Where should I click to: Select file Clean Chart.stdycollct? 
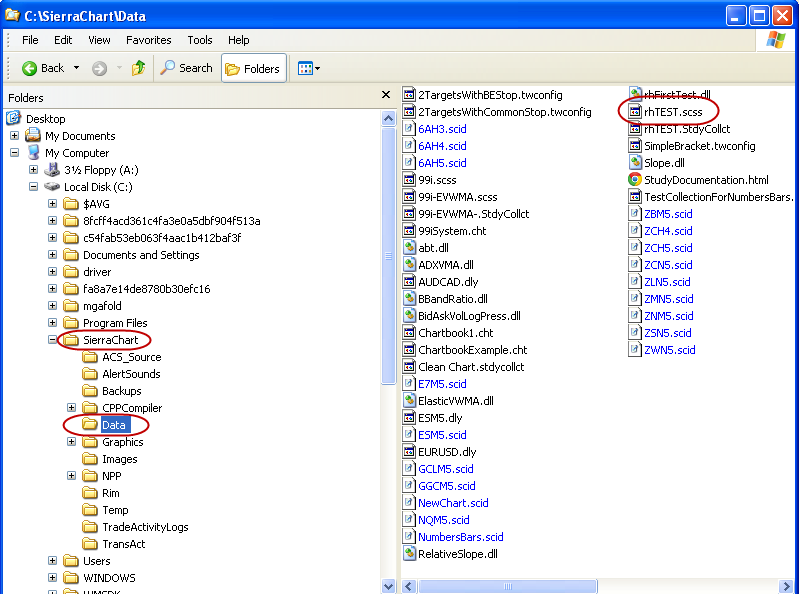click(x=471, y=367)
